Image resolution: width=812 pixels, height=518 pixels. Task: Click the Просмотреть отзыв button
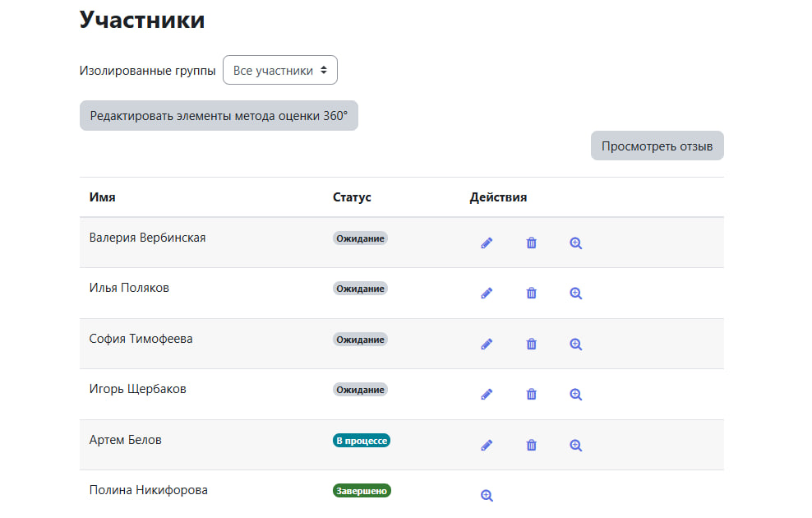[x=657, y=146]
